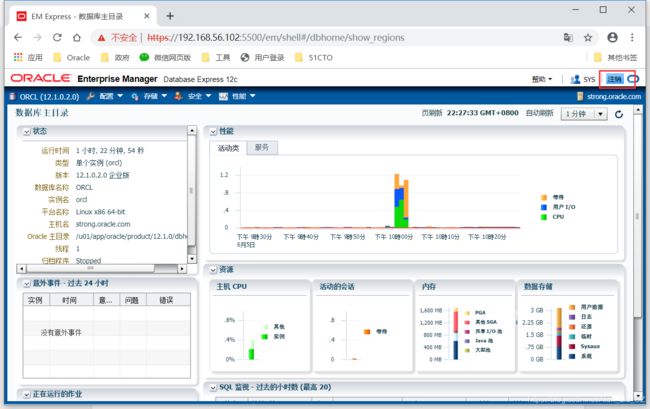
Task: Open the Oracle bookmark folder
Action: point(72,58)
